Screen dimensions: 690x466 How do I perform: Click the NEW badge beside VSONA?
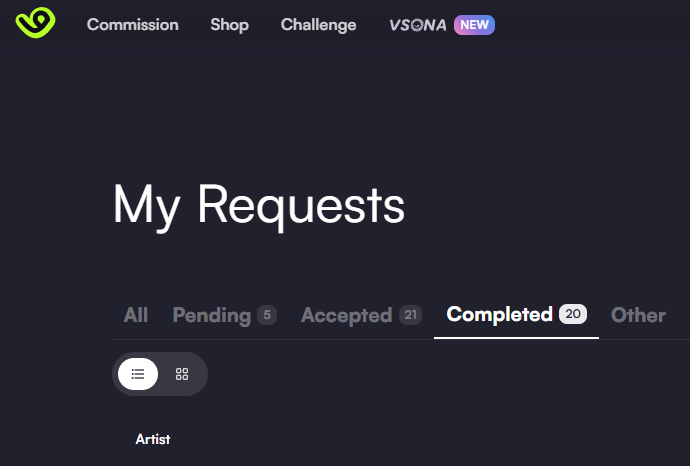[474, 25]
